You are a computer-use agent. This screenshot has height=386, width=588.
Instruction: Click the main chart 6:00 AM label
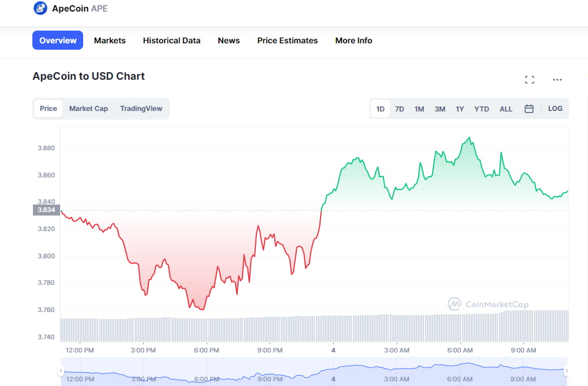[x=460, y=350]
